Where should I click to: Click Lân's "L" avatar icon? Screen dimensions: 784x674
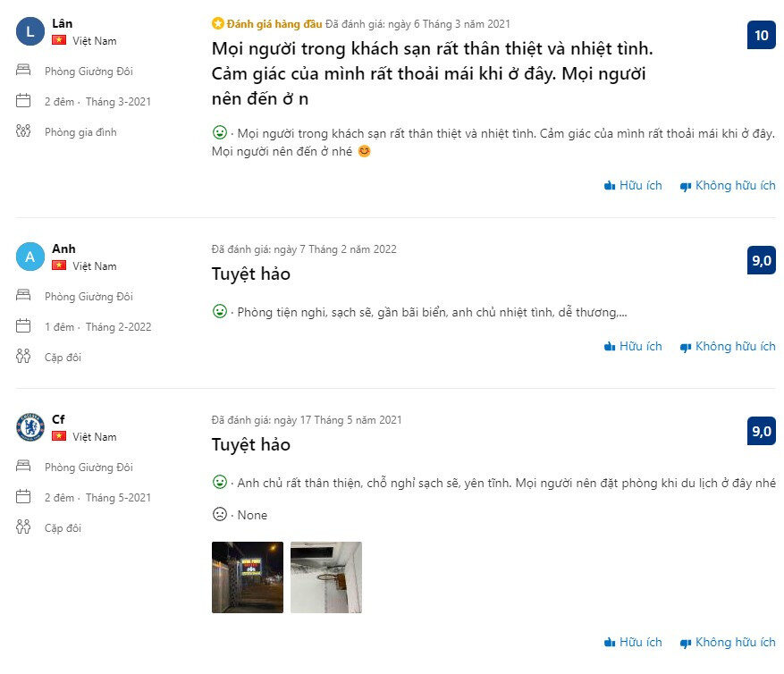pos(30,31)
